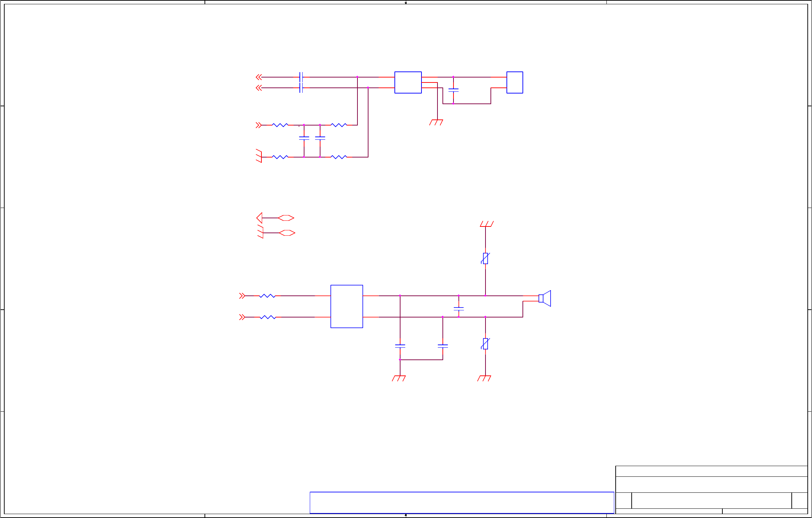This screenshot has width=812, height=518.
Task: Pick the right grounding capacitor in speaker circuit
Action: pyautogui.click(x=443, y=346)
